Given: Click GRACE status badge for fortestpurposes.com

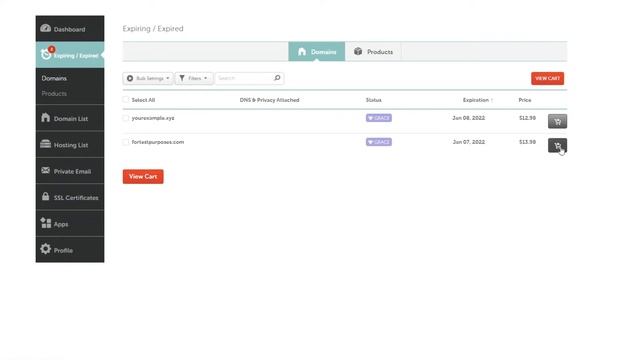Looking at the screenshot, I should coord(379,142).
